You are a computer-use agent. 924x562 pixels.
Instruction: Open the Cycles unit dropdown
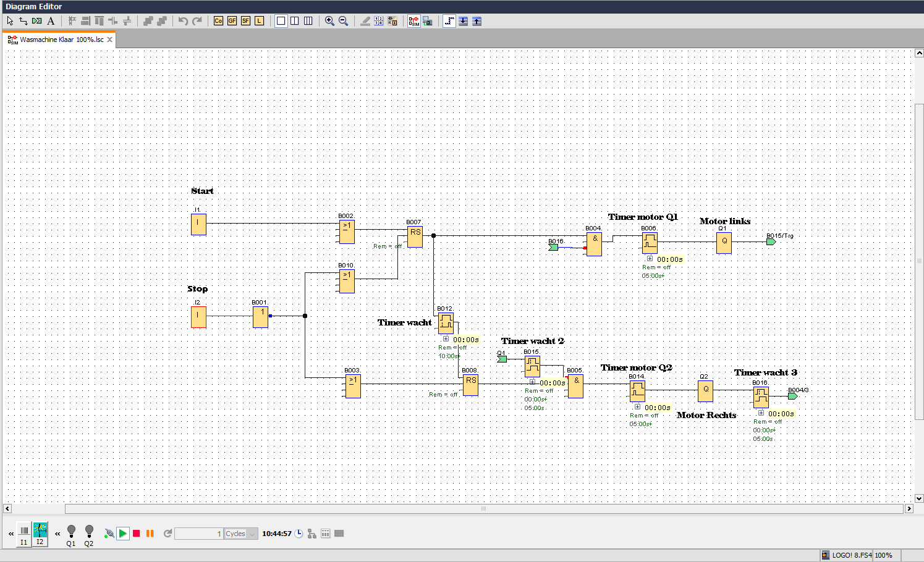[x=252, y=534]
